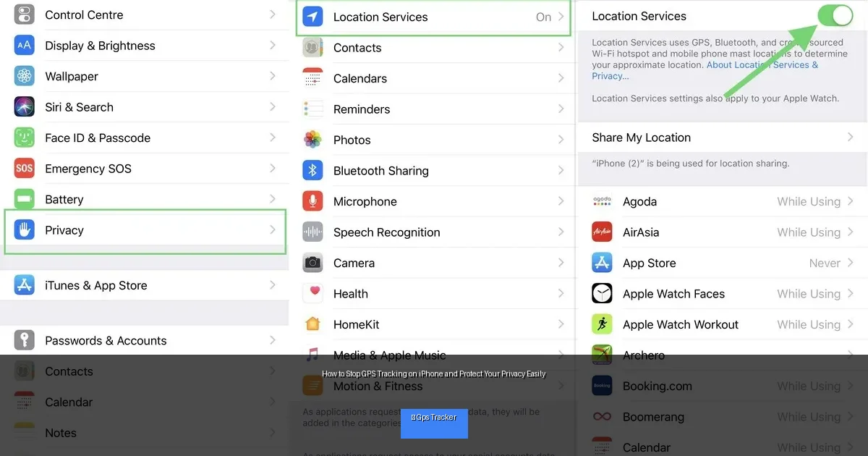Open the Wallpaper row chevron
This screenshot has width=868, height=456.
273,76
